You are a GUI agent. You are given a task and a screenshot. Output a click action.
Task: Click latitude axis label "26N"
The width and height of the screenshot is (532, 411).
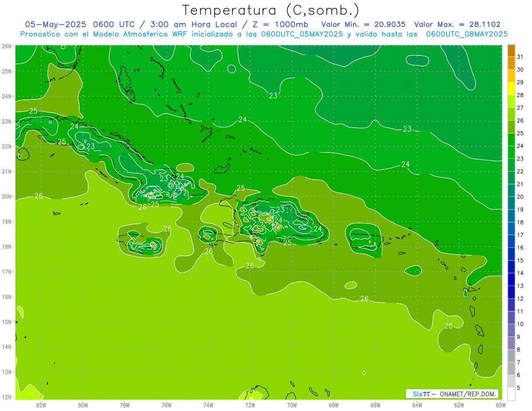(x=7, y=46)
